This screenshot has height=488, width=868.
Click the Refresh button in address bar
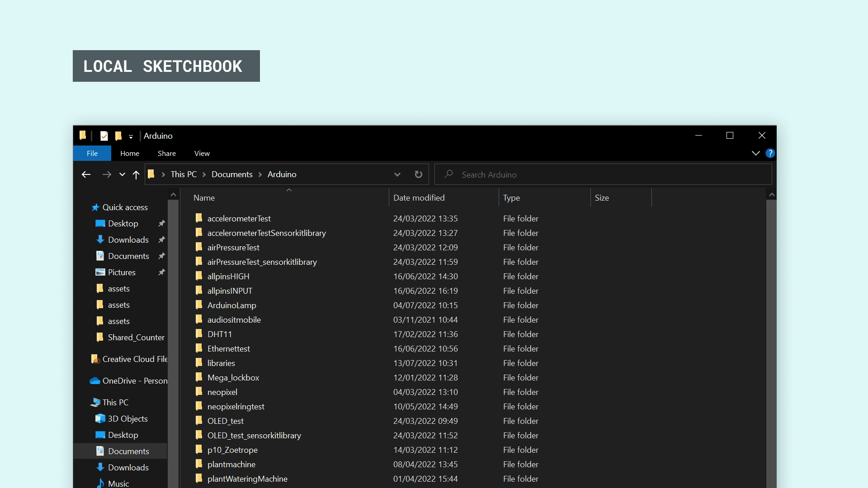(419, 174)
